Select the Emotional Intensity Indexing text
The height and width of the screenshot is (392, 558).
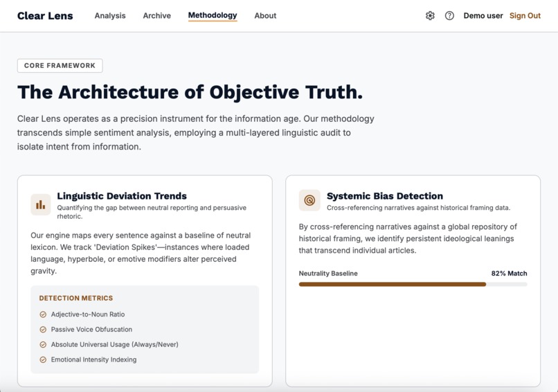point(93,359)
